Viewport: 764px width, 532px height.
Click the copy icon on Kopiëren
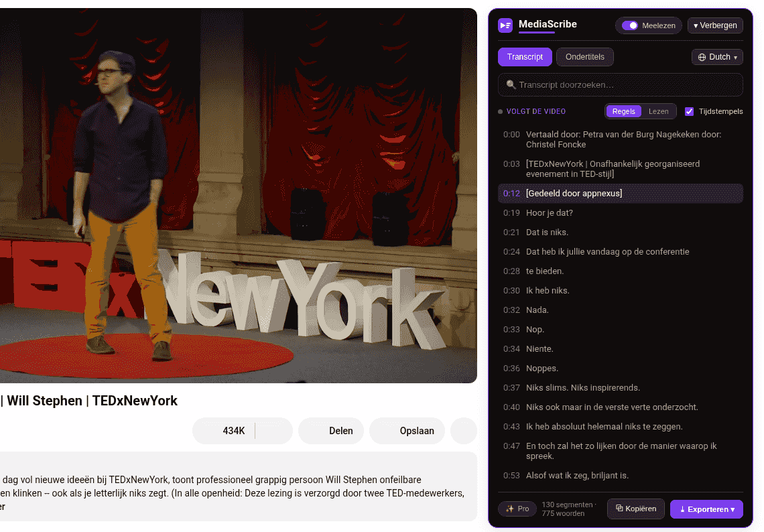(619, 508)
